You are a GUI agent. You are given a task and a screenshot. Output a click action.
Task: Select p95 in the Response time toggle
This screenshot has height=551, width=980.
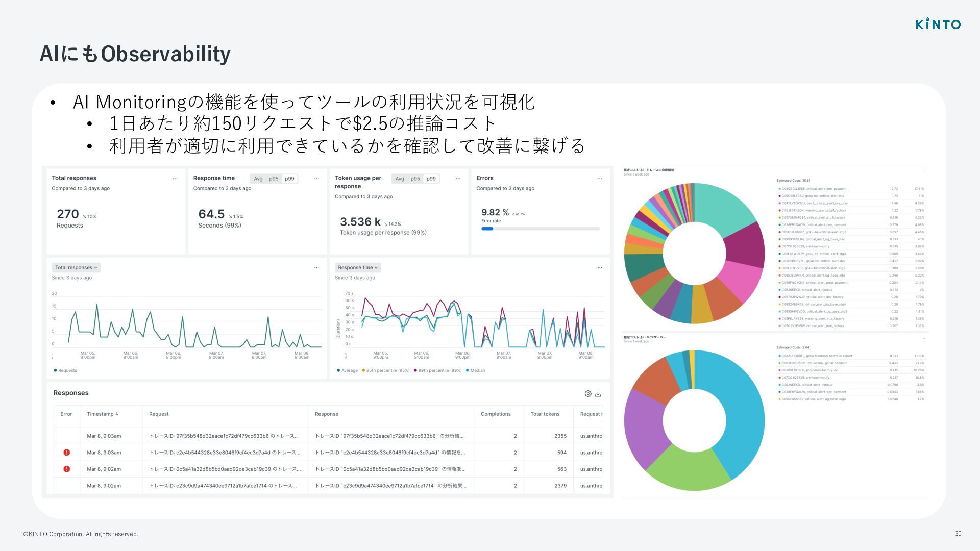tap(274, 179)
